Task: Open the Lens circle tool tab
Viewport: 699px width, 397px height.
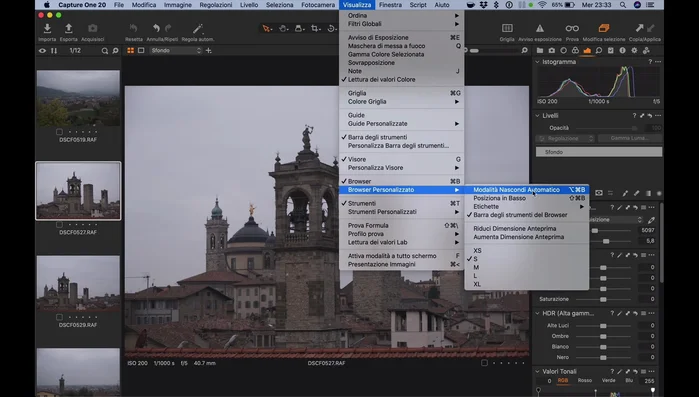Action: click(563, 51)
